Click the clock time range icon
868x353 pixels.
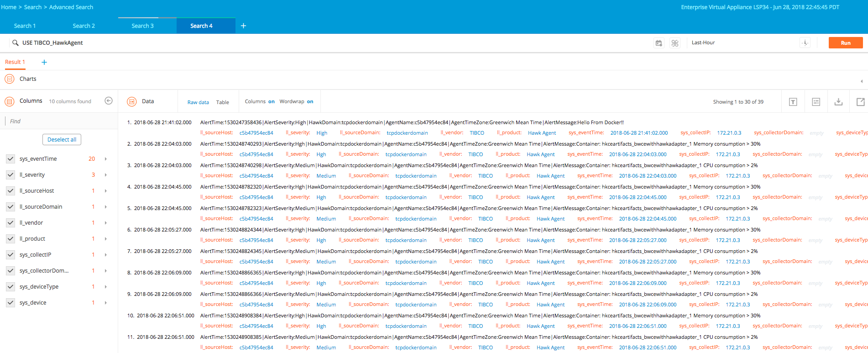(805, 43)
